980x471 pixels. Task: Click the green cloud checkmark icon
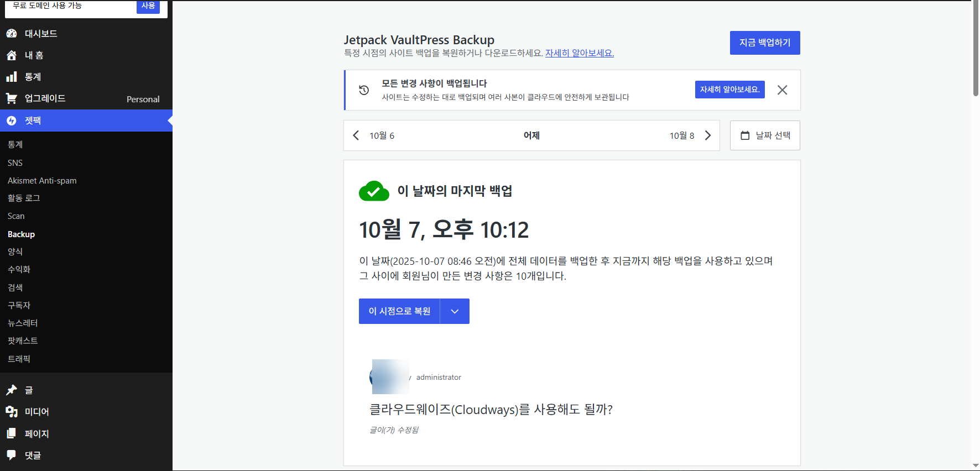(374, 191)
